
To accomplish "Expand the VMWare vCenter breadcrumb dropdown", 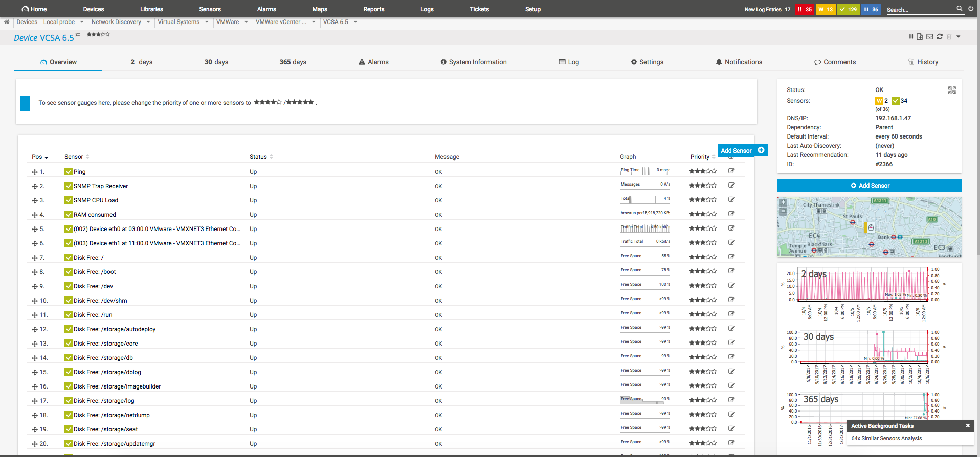I will point(314,22).
